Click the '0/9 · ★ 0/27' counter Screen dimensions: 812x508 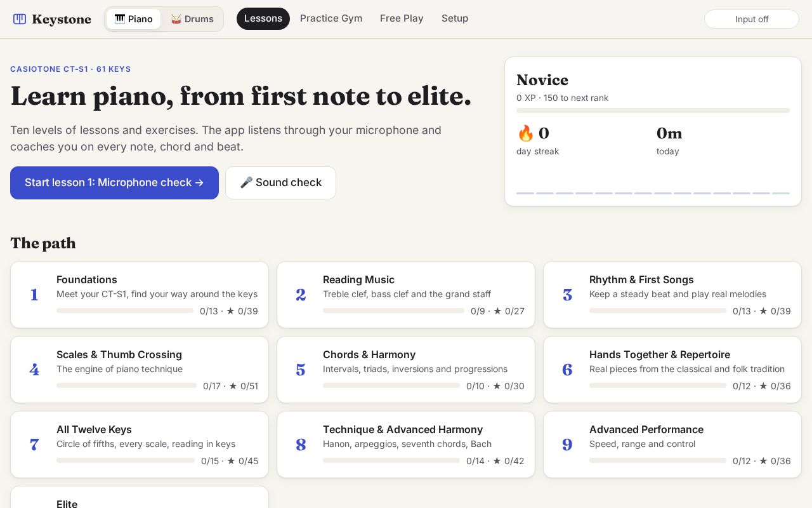tap(497, 311)
